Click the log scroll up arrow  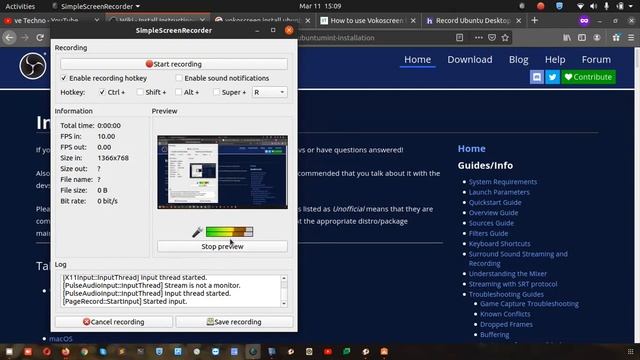pos(284,278)
